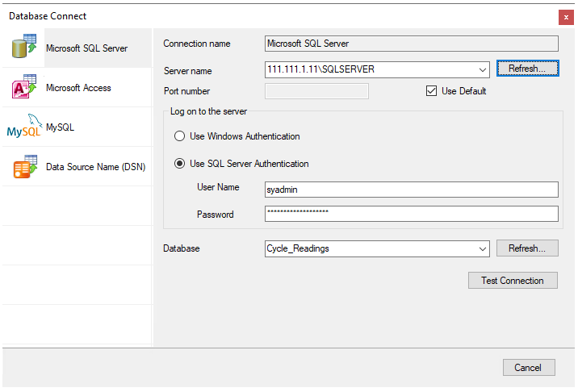The height and width of the screenshot is (392, 578).
Task: Select the Microsoft SQL Server database icon
Action: pos(24,47)
